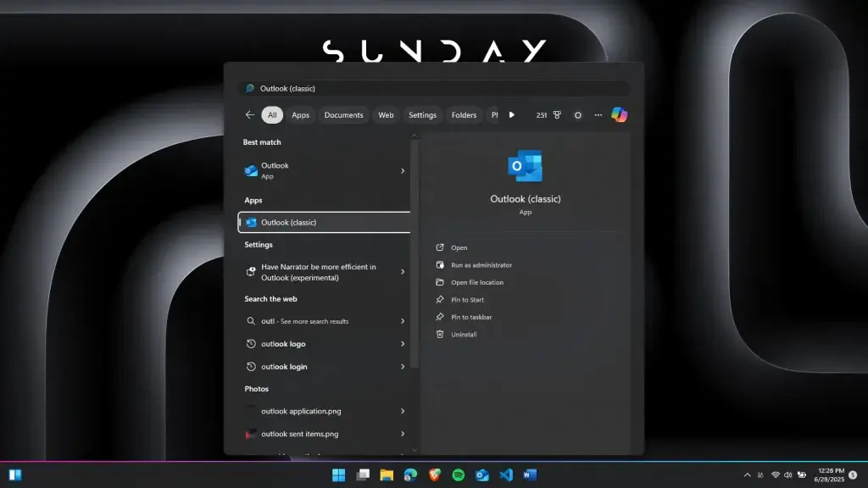Launch Brave browser from the taskbar
Viewport: 868px width, 488px height.
coord(435,474)
